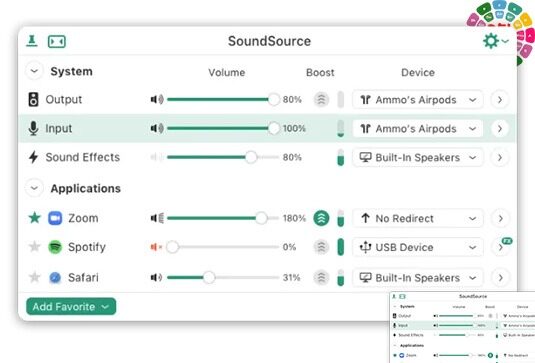The width and height of the screenshot is (535, 363).
Task: Disable boost for Zoom
Action: (321, 218)
